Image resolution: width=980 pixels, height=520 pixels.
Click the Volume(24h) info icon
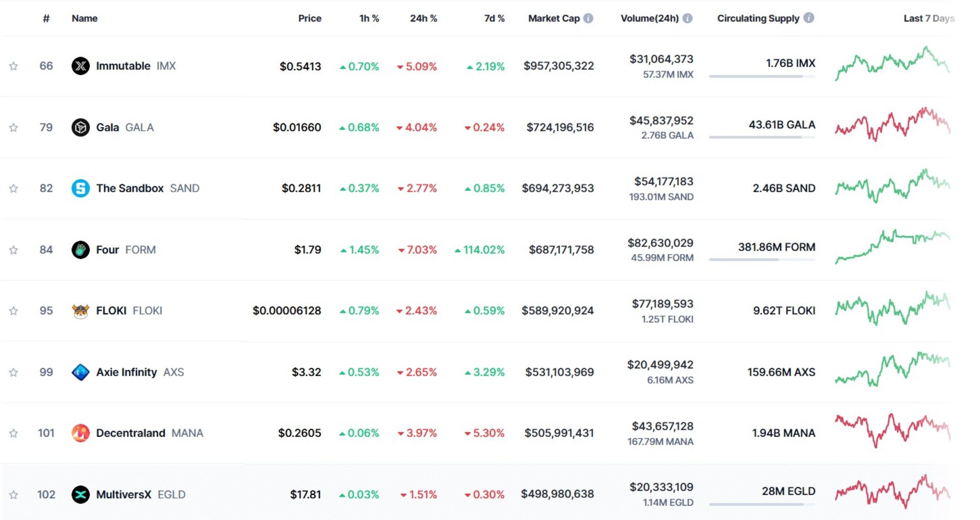tap(688, 18)
